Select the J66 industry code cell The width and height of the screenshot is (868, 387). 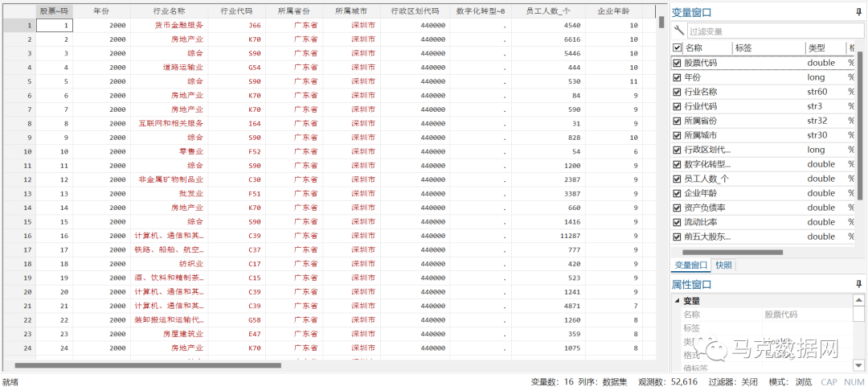coord(236,26)
